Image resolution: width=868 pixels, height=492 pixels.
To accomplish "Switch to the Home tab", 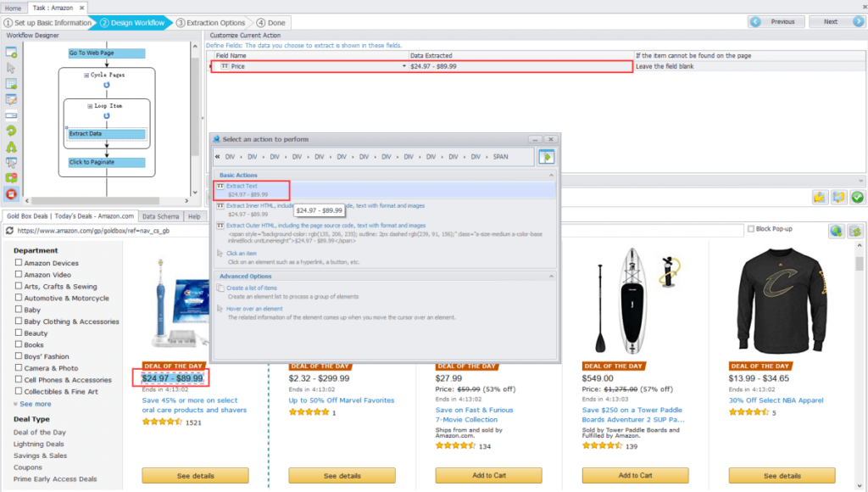I will coord(13,8).
